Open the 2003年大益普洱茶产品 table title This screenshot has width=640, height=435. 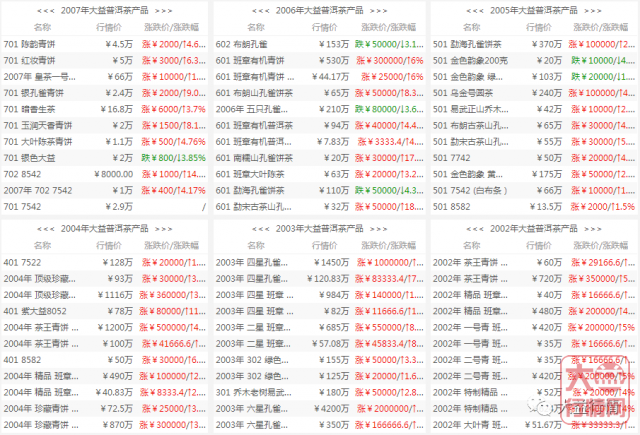pos(319,229)
